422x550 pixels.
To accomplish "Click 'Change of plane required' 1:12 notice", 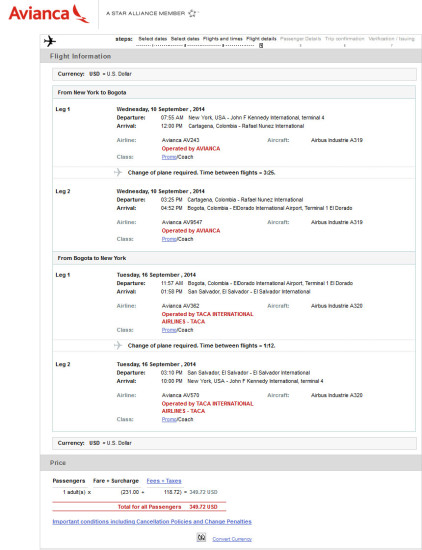I will 201,346.
